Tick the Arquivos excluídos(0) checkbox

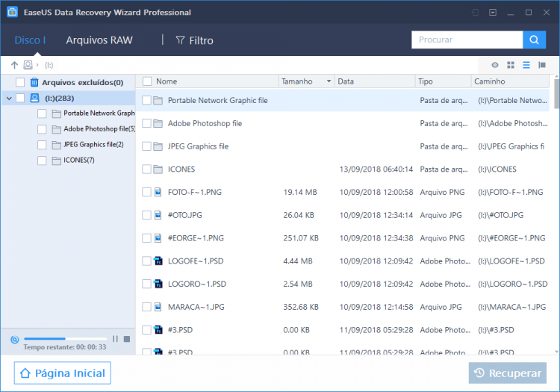[x=20, y=82]
